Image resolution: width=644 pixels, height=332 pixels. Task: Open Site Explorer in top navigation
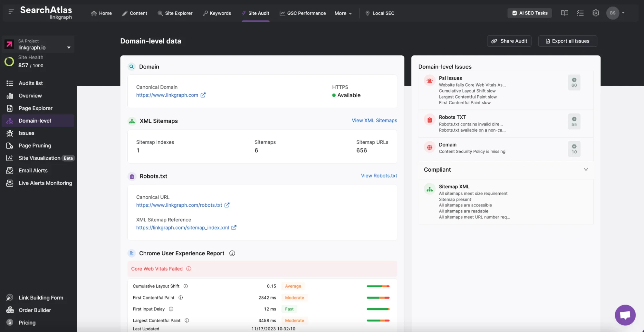click(x=175, y=13)
